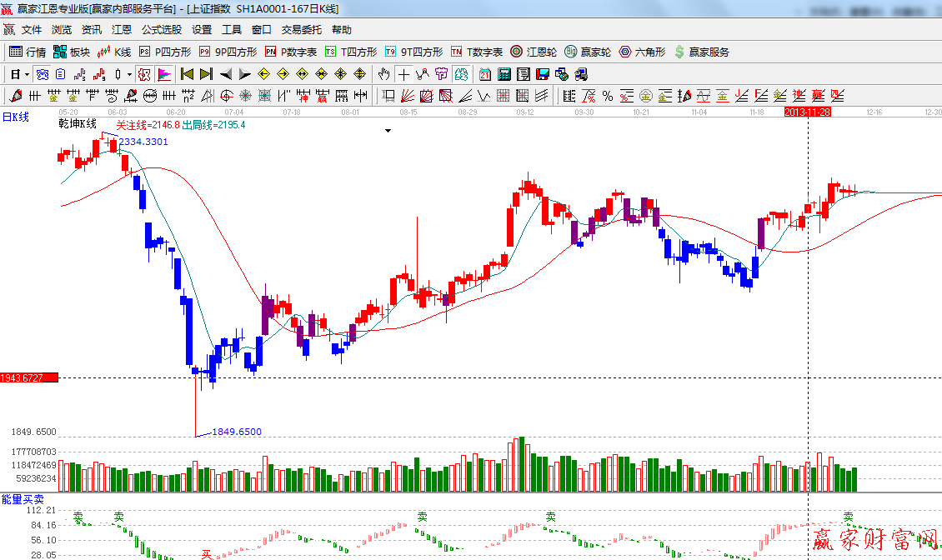Click the small black triangle above chart
The height and width of the screenshot is (560, 942).
[388, 131]
